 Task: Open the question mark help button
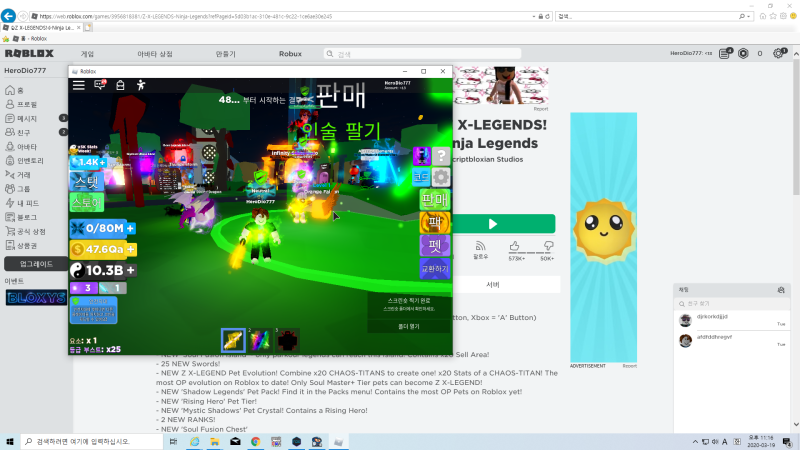click(441, 156)
